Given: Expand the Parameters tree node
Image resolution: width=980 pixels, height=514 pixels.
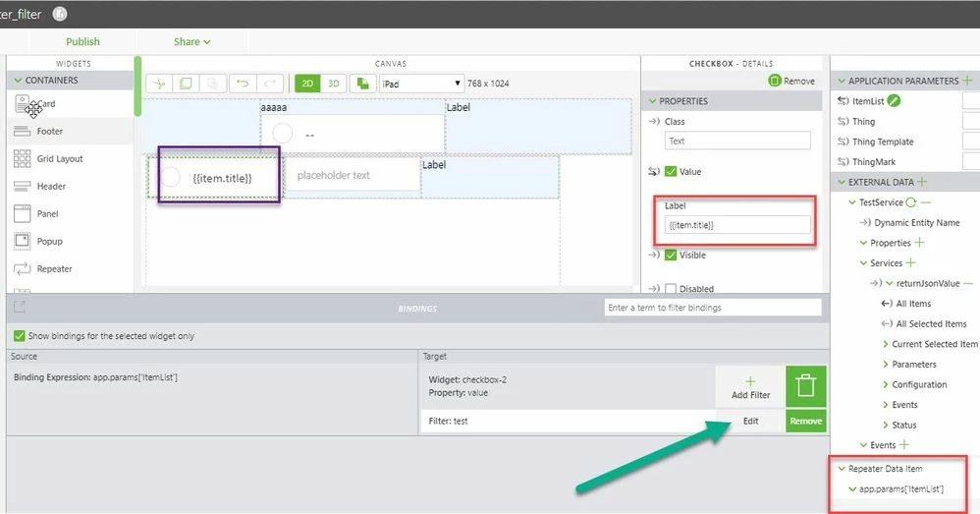Looking at the screenshot, I should tap(885, 364).
